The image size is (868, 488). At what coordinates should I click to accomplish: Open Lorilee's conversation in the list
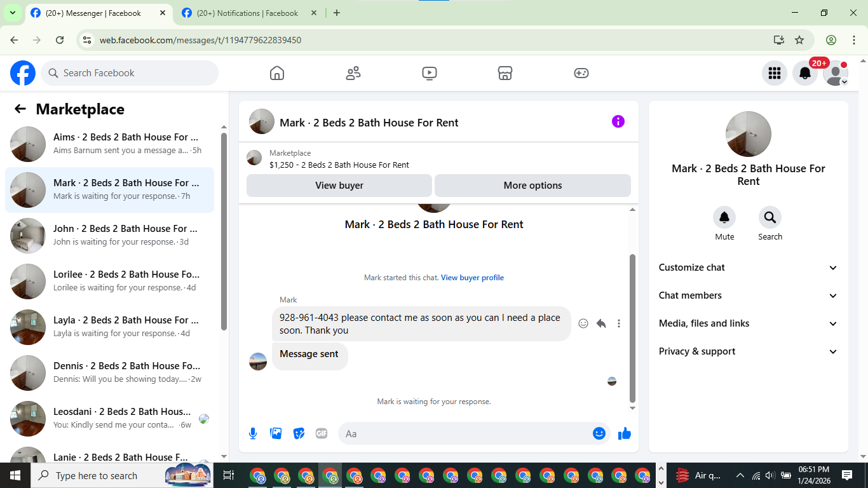click(x=109, y=281)
